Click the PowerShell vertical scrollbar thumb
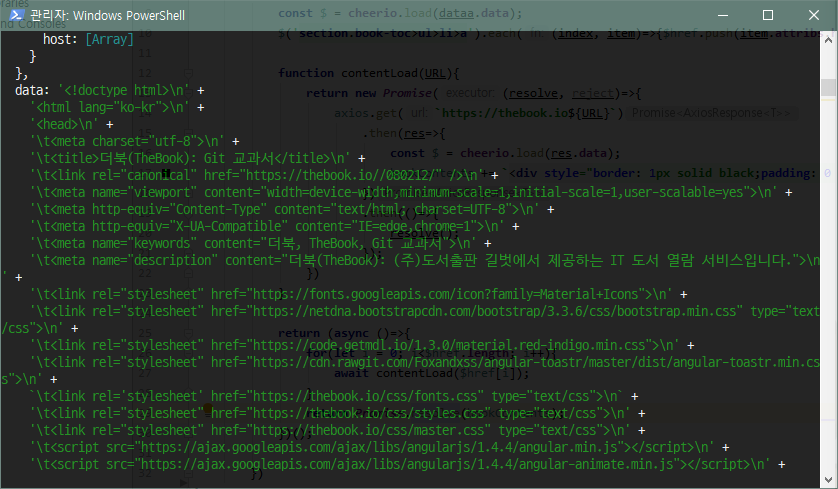The width and height of the screenshot is (838, 489). point(828,88)
